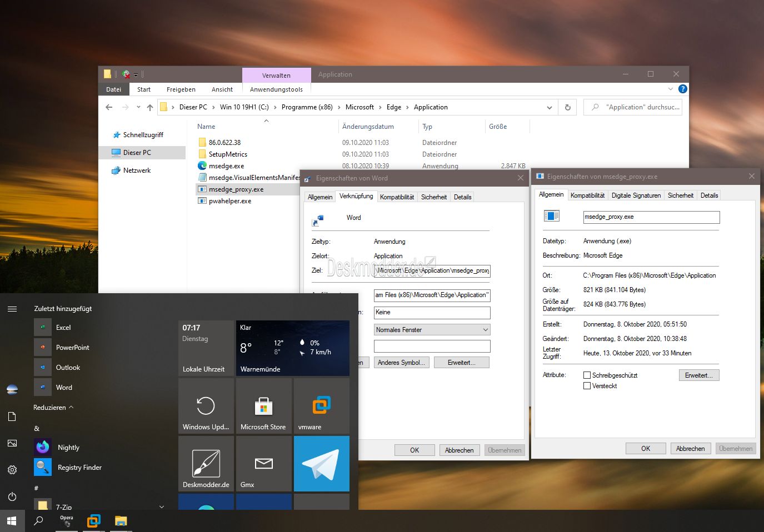764x532 pixels.
Task: Open the Deskmodder.de tile
Action: [206, 464]
